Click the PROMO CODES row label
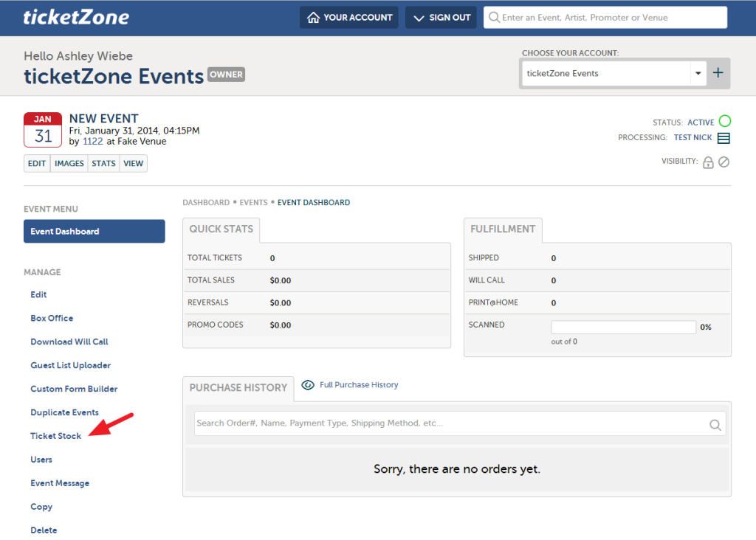 pos(215,325)
